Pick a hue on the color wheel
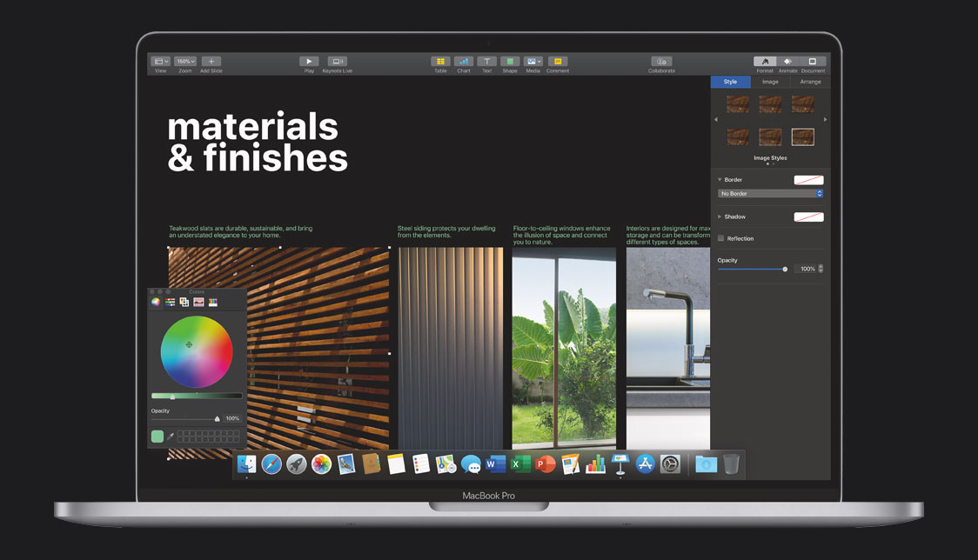 (x=197, y=351)
